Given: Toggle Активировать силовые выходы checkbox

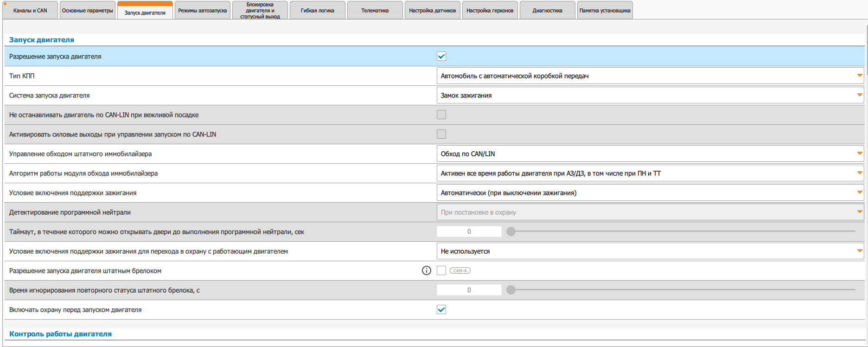Looking at the screenshot, I should tap(441, 134).
